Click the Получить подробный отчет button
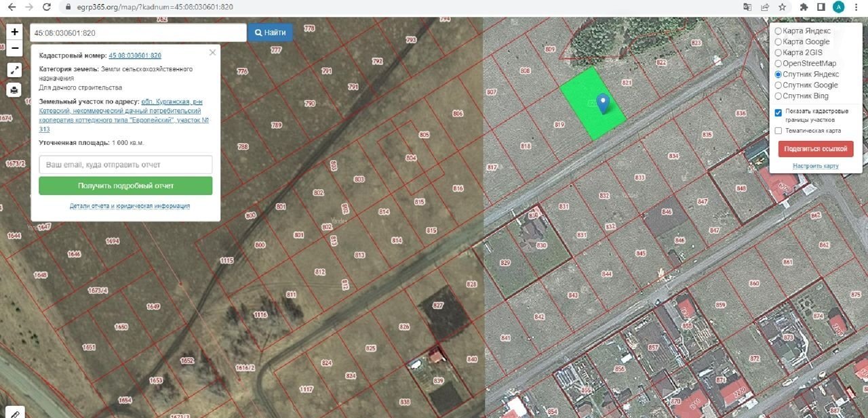The width and height of the screenshot is (868, 418). (x=125, y=186)
